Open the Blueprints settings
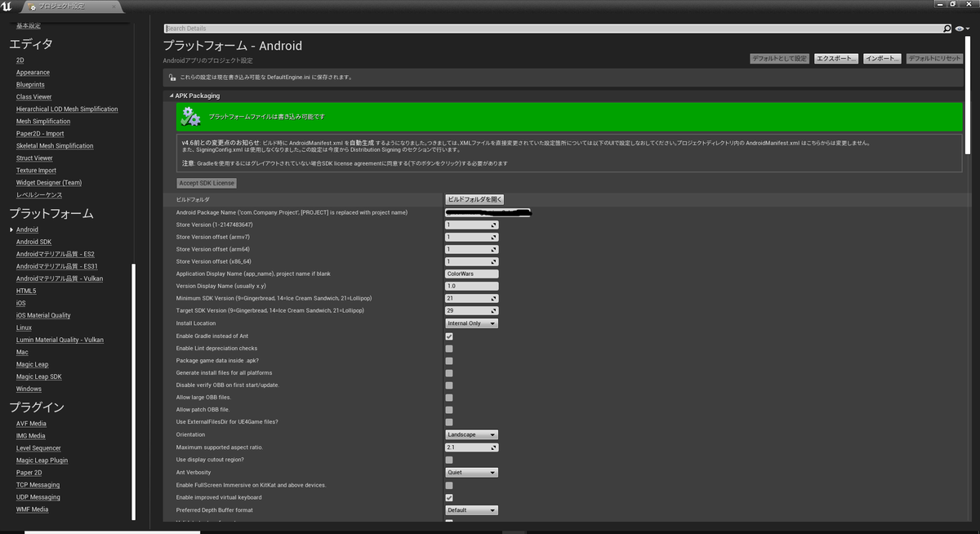 [x=30, y=85]
